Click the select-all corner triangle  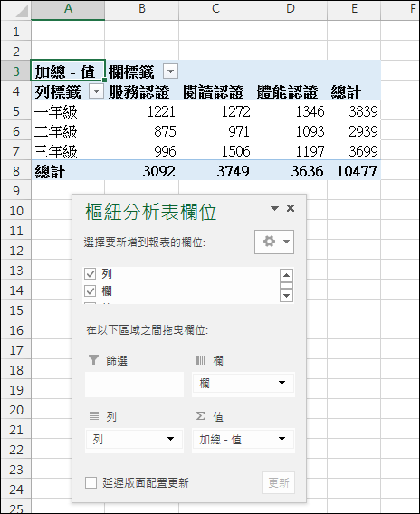click(22, 11)
